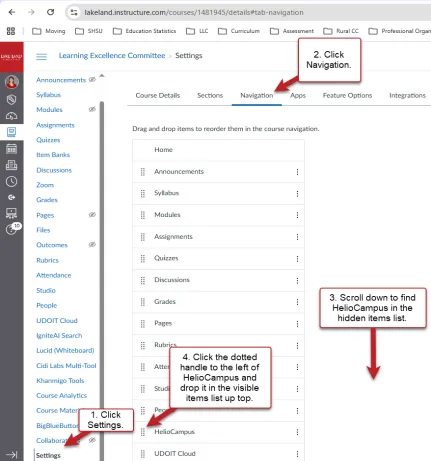Expand global navigation with arrow icon

12,455
